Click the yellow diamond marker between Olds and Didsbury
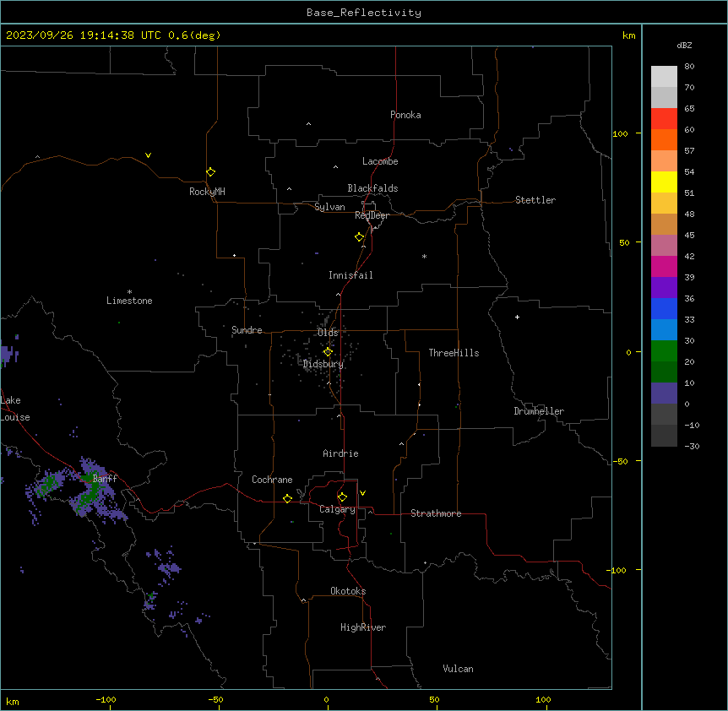Viewport: 728px width, 711px height. tap(328, 352)
